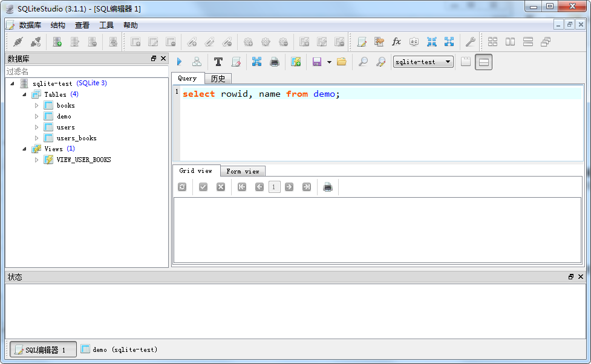Click the first magnifier search icon
This screenshot has height=364, width=591.
(363, 62)
